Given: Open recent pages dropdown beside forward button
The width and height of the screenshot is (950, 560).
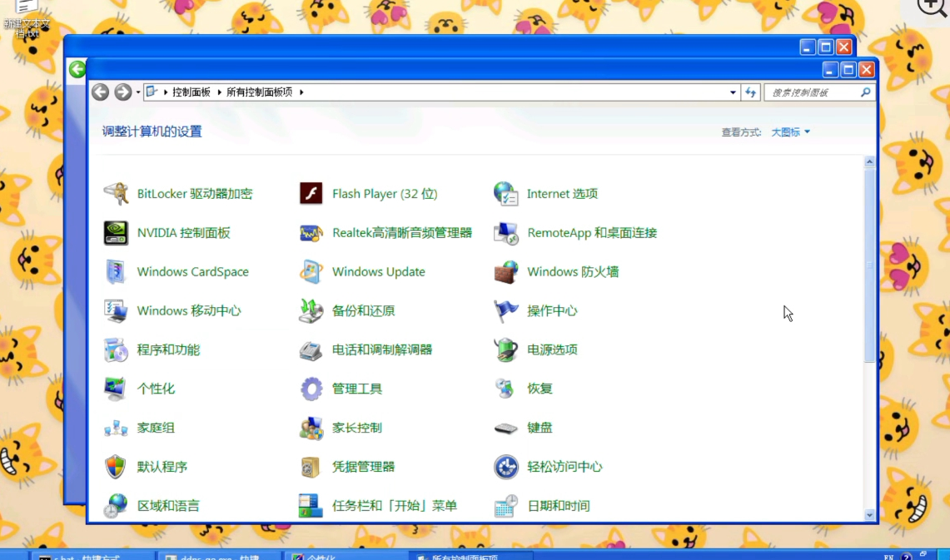Looking at the screenshot, I should 138,92.
